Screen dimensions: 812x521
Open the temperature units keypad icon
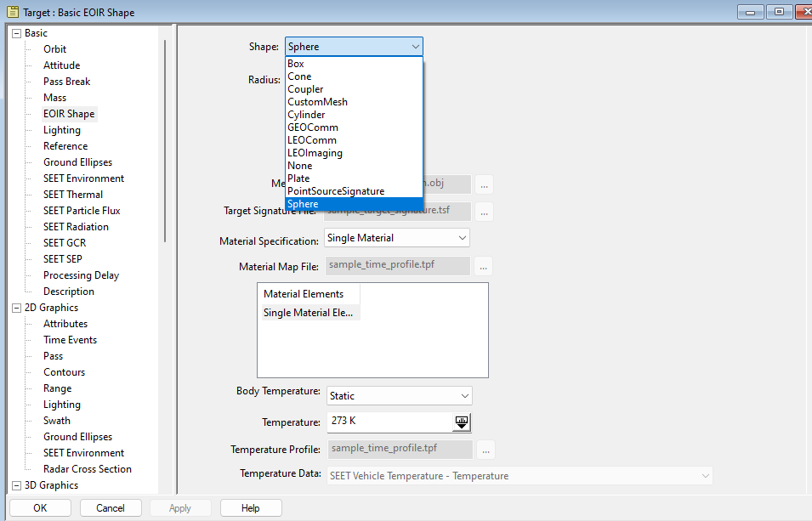click(x=462, y=422)
